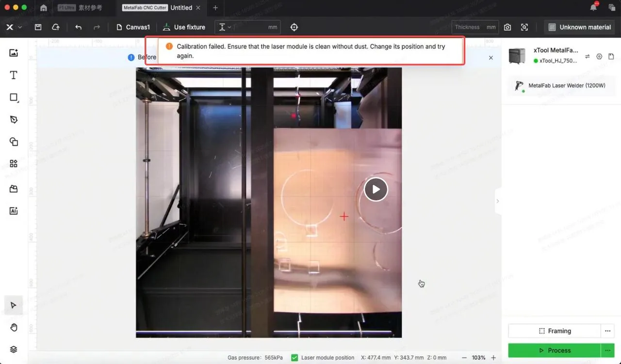Choose the Select arrow tool
Viewport: 621px width, 364px height.
(x=14, y=305)
